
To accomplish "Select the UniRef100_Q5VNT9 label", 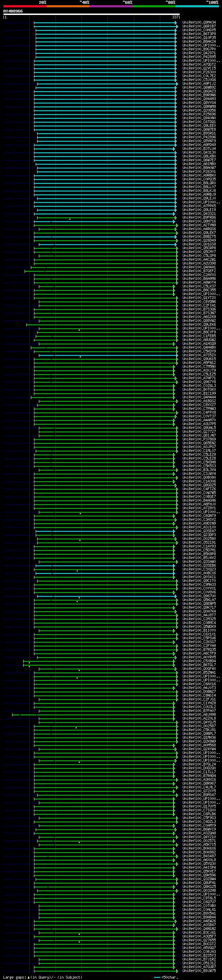I will pyautogui.click(x=199, y=141).
